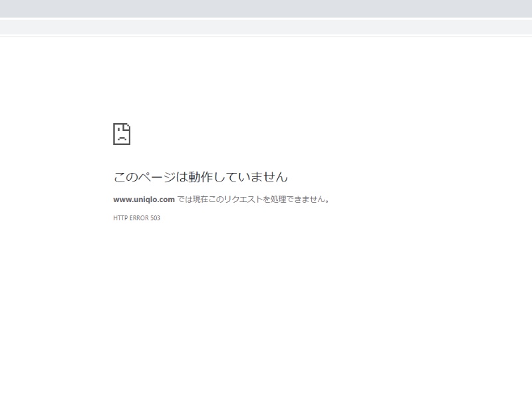The image size is (532, 399).
Task: Click the bold www.uniqlo.com domain text
Action: 144,199
